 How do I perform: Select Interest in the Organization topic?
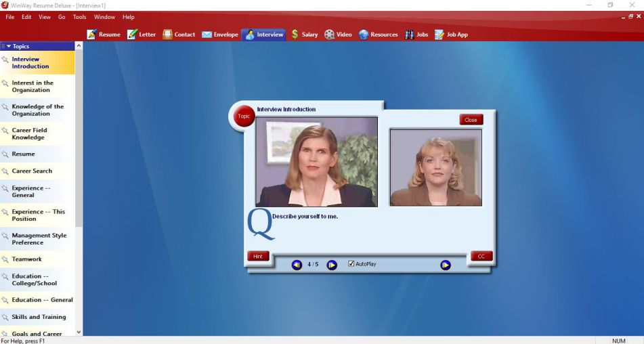(37, 86)
